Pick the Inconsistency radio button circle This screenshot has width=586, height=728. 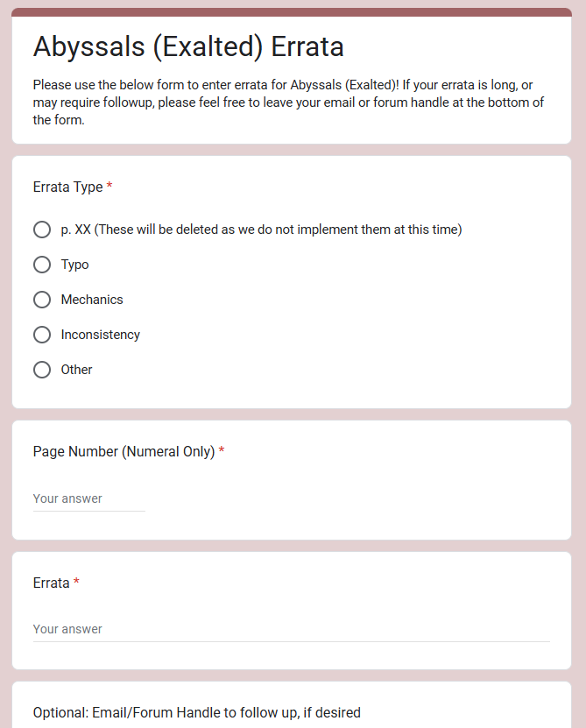click(42, 335)
